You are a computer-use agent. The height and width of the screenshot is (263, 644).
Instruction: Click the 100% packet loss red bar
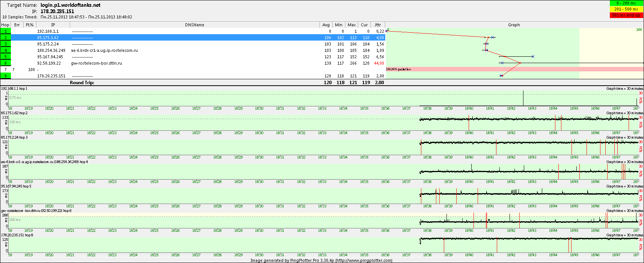tap(514, 70)
